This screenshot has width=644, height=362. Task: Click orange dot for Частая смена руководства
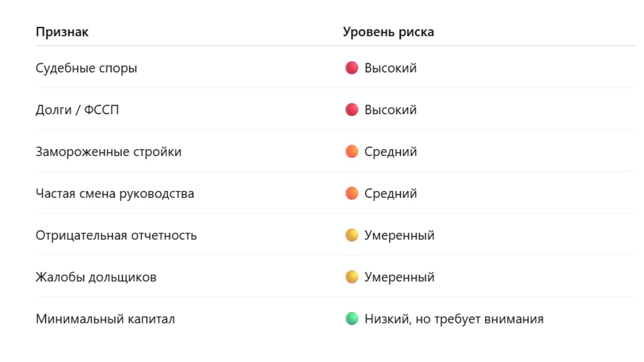click(352, 194)
